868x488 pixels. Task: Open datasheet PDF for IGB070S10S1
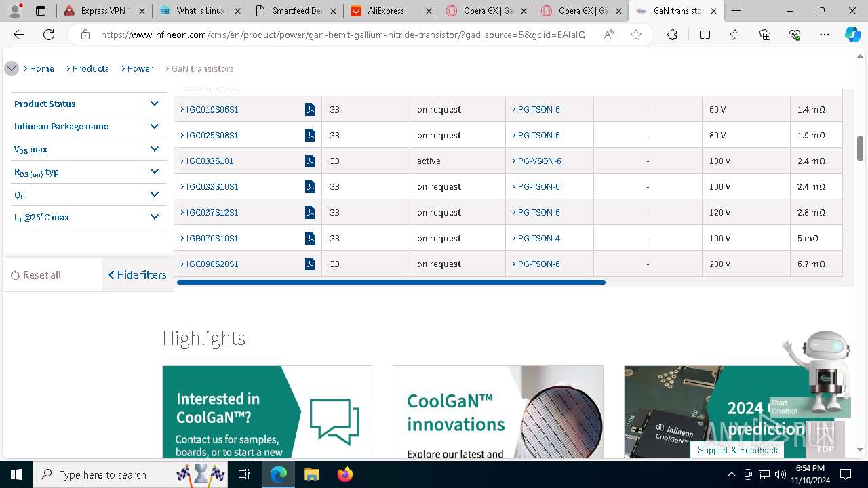pyautogui.click(x=310, y=238)
